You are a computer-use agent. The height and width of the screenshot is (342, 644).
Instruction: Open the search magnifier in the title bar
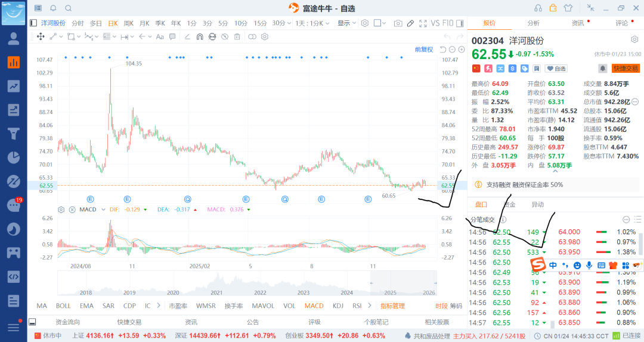pyautogui.click(x=69, y=8)
